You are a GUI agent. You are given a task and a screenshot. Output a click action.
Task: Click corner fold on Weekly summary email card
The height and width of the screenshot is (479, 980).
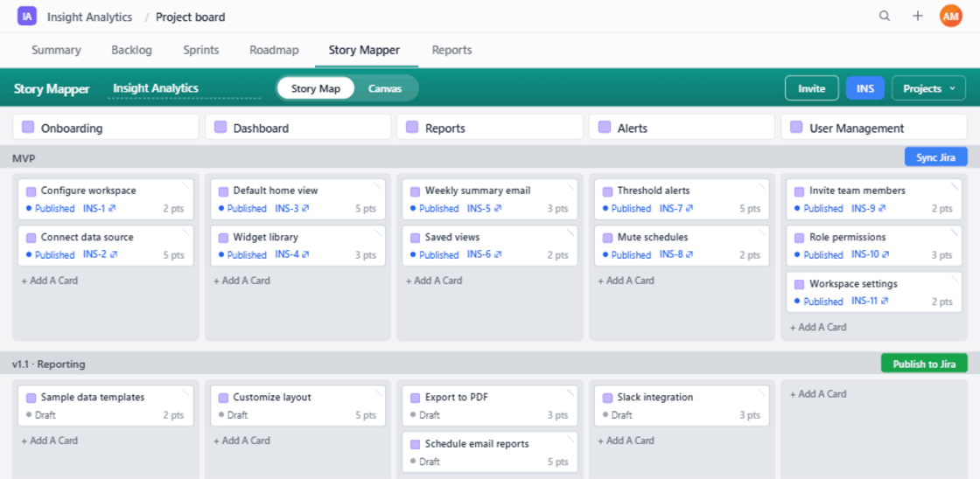pyautogui.click(x=570, y=185)
